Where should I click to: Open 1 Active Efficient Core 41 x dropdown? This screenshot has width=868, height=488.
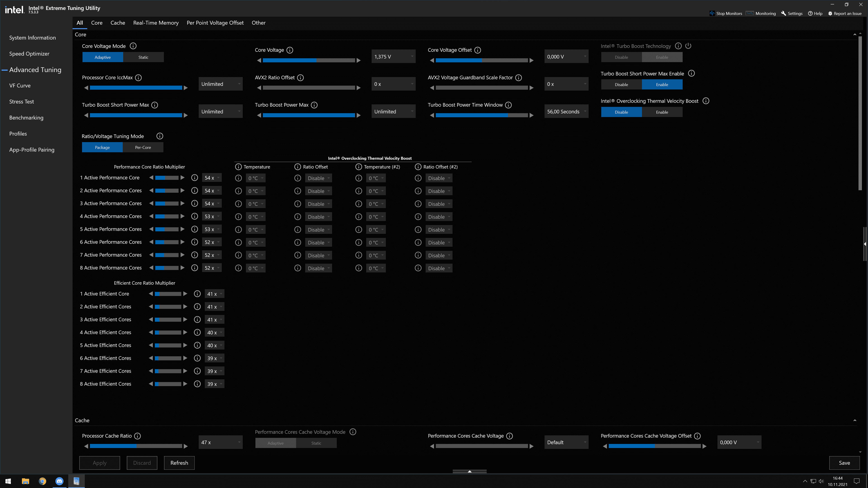214,294
